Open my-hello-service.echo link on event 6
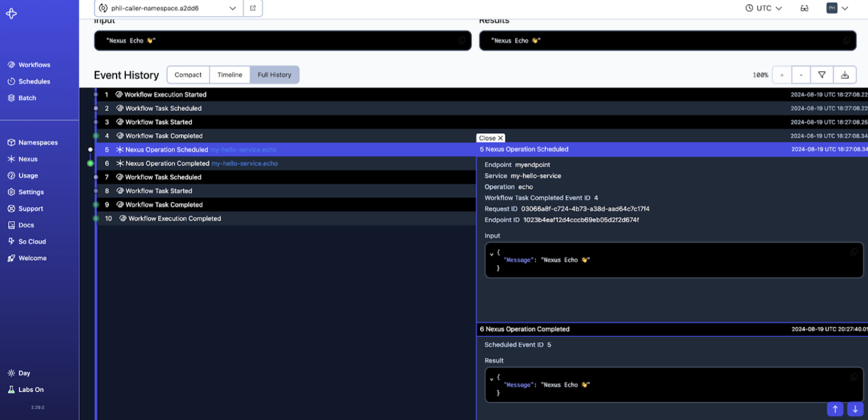This screenshot has width=868, height=420. 244,164
